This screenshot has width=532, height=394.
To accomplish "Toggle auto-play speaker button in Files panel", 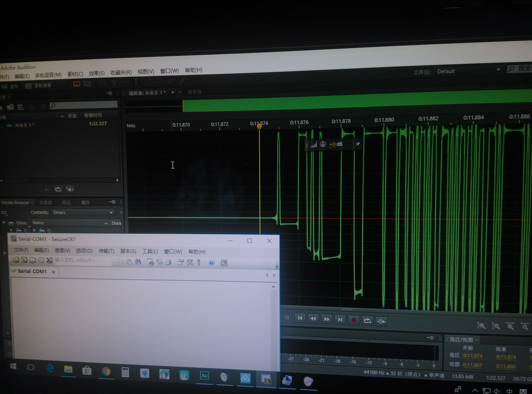I will coord(70,189).
